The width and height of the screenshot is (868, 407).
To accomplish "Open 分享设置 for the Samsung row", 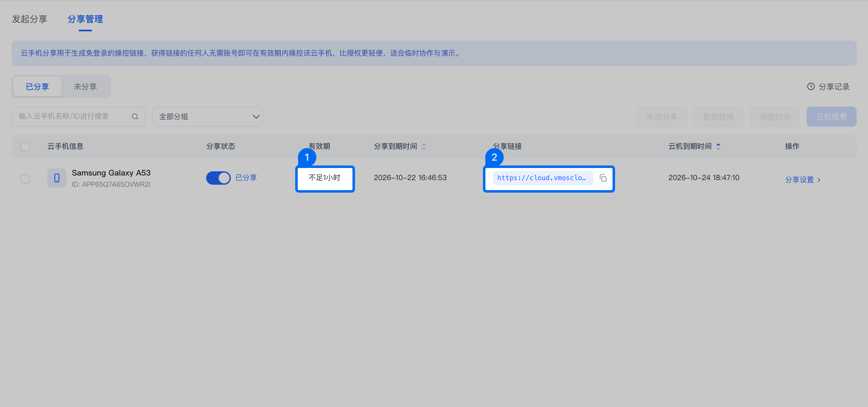I will [x=803, y=180].
